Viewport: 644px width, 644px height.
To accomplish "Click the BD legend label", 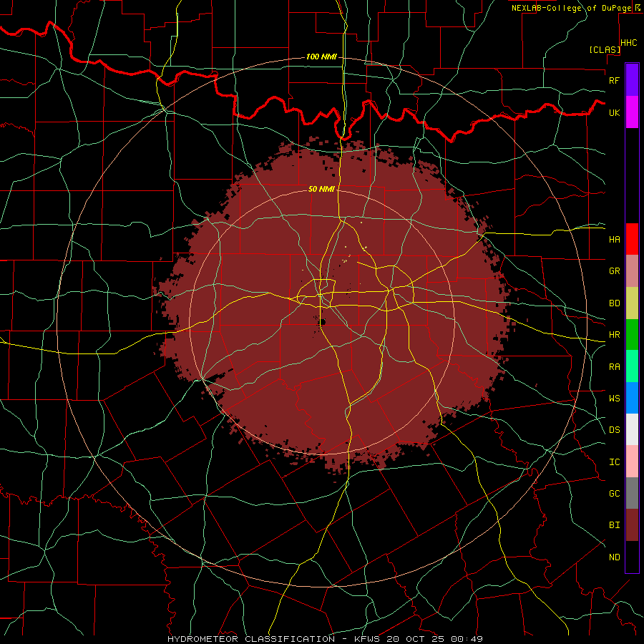I will (x=614, y=303).
